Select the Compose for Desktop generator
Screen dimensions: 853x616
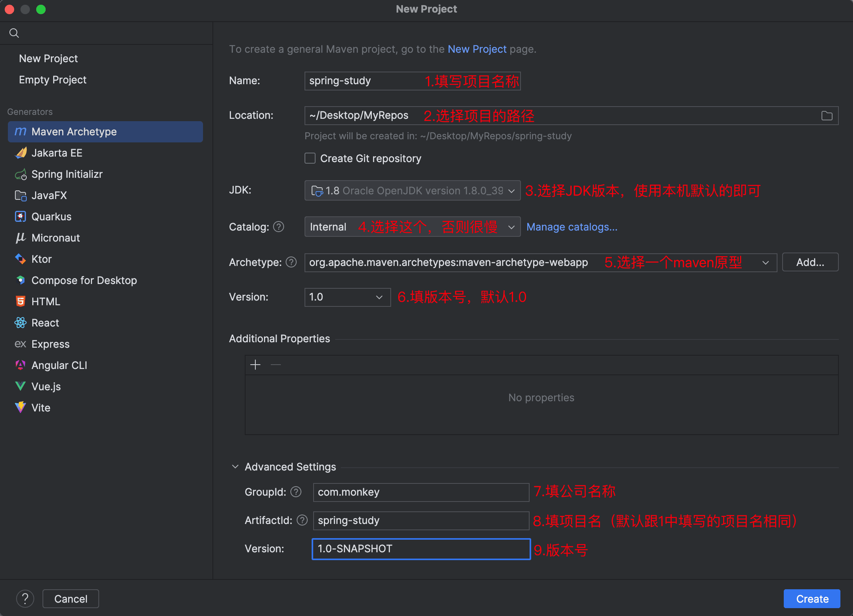[105, 280]
